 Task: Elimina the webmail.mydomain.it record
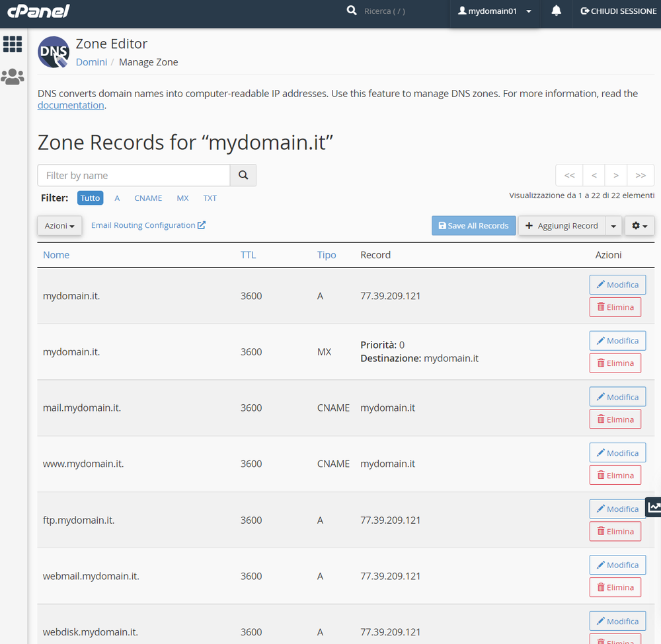coord(615,587)
